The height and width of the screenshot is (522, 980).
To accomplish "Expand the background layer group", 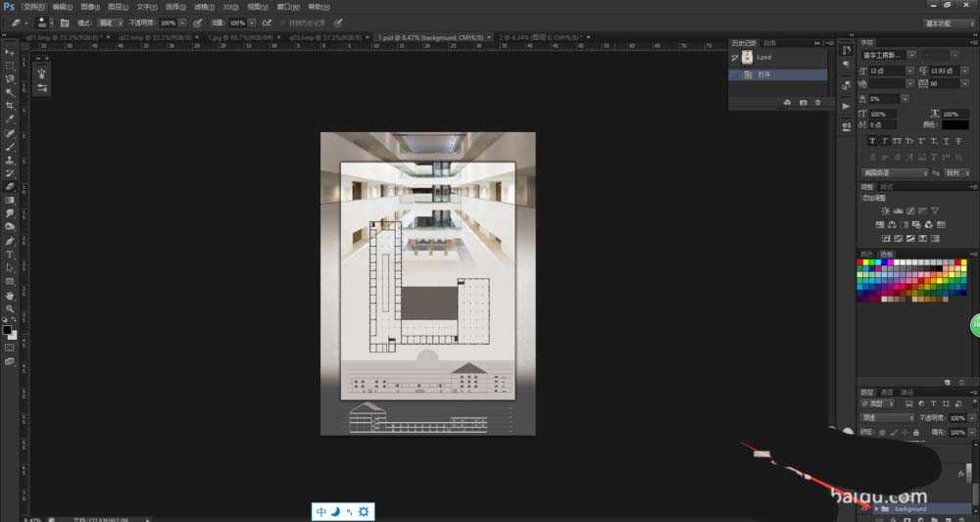I will pyautogui.click(x=876, y=509).
